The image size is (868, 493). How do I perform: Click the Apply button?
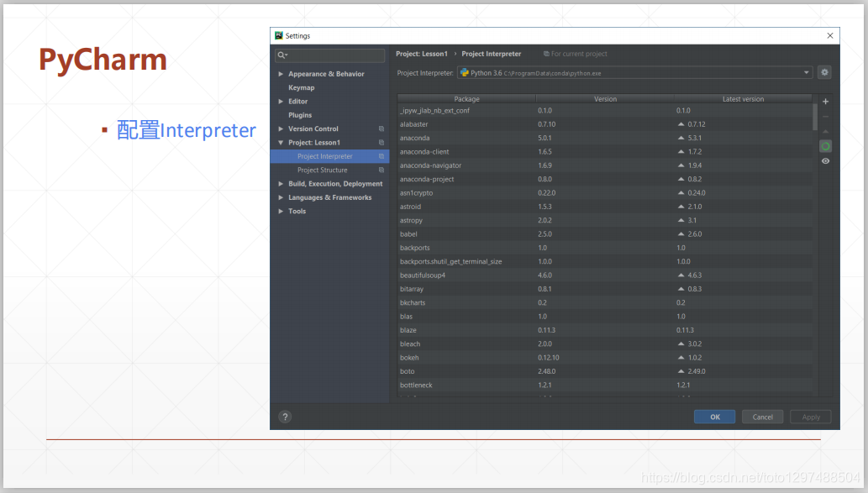tap(811, 417)
